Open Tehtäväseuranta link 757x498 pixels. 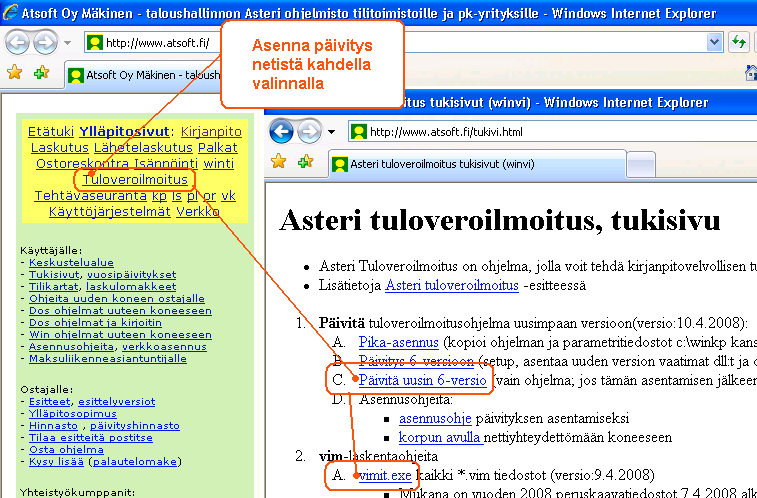pos(90,195)
